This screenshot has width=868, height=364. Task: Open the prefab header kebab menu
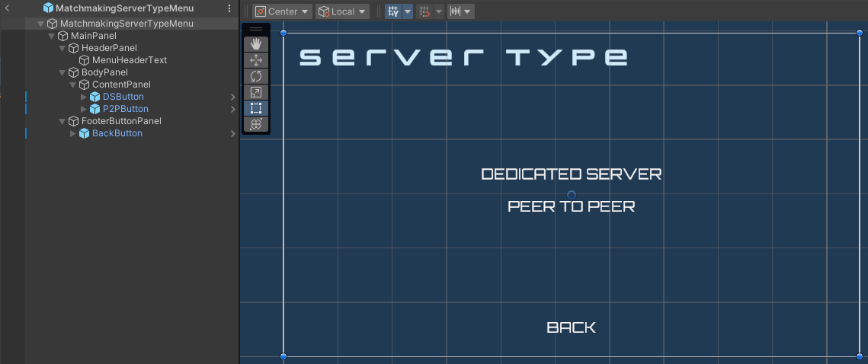229,8
